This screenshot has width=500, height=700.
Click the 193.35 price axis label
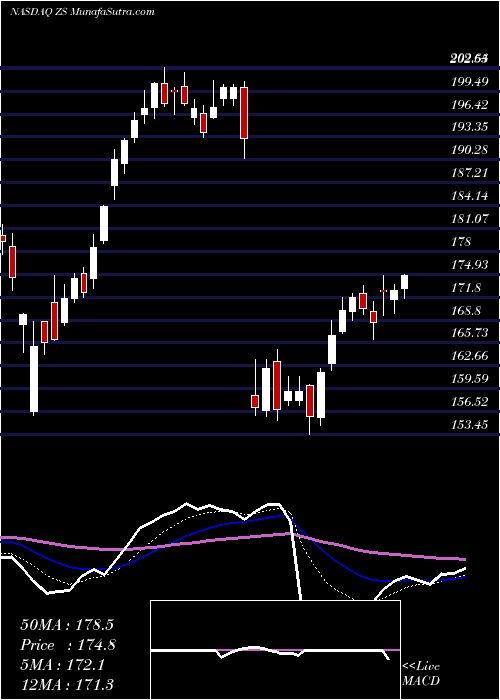tap(468, 127)
